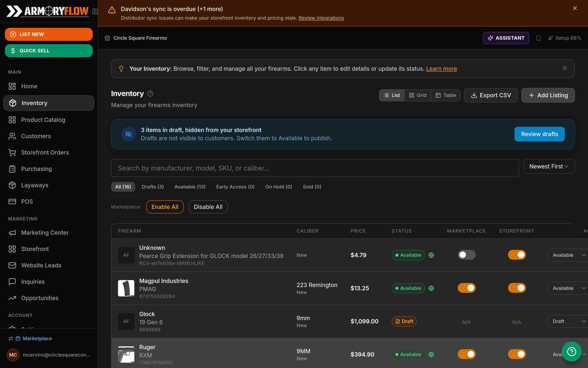Viewport: 588px width, 368px height.
Task: Toggle storefront for Pearce Grip Extension
Action: (517, 255)
